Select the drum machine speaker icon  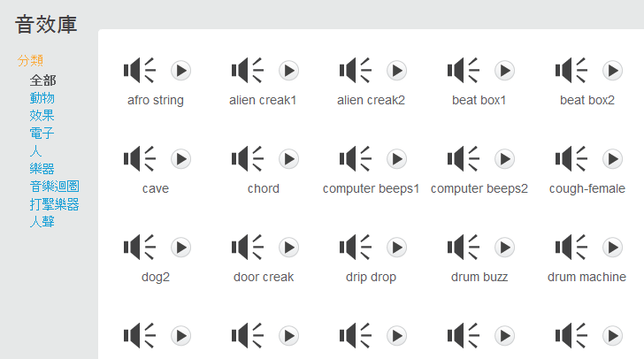tap(571, 248)
